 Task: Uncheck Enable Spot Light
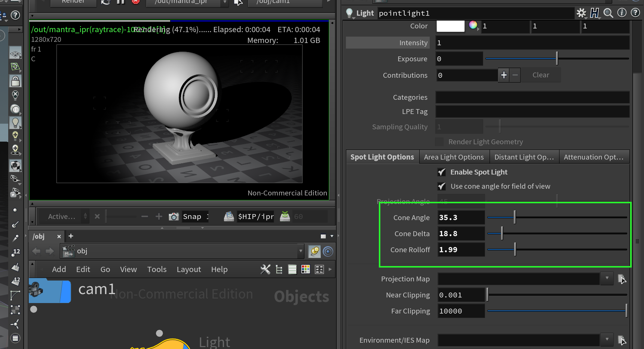(x=441, y=172)
